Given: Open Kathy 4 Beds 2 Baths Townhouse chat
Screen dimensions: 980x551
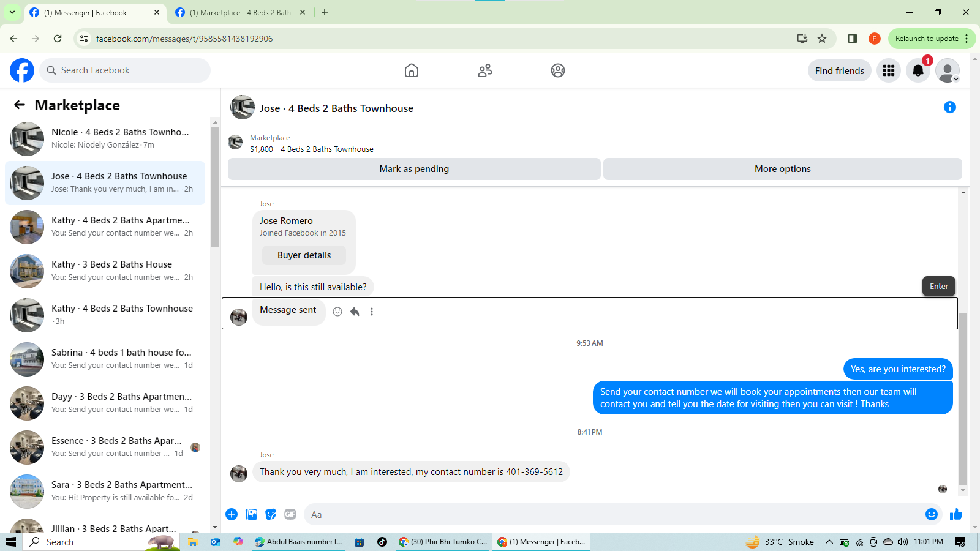Looking at the screenshot, I should (105, 315).
